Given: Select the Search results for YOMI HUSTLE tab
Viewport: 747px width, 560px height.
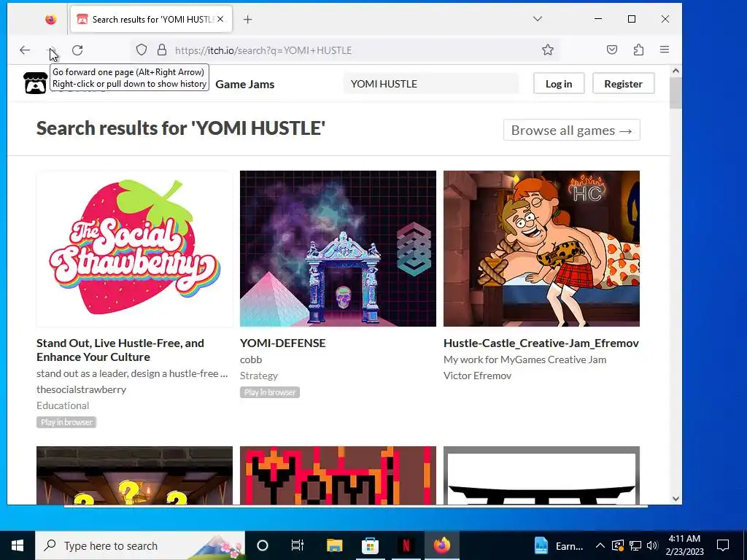Looking at the screenshot, I should 151,20.
